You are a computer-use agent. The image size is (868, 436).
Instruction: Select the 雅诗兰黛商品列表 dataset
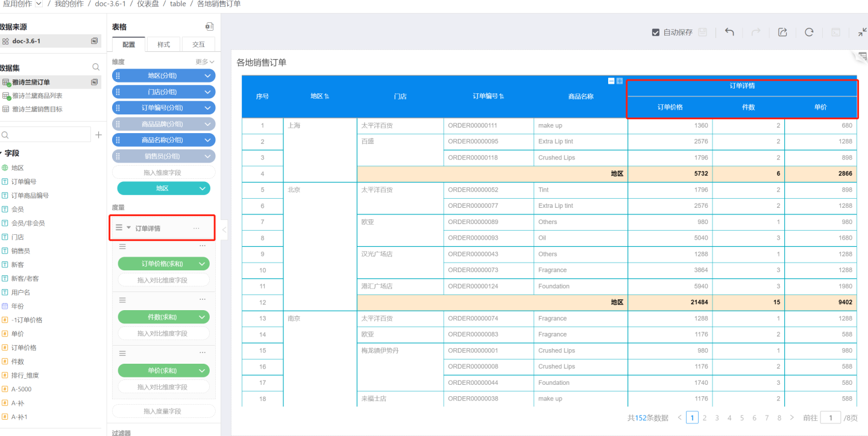tap(37, 96)
